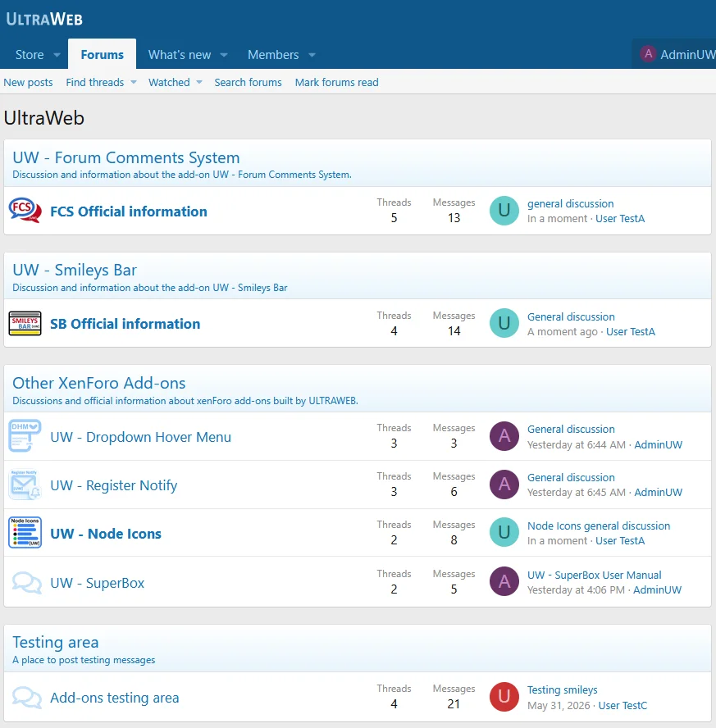
Task: Click the Add-ons testing area chat icon
Action: 26,697
